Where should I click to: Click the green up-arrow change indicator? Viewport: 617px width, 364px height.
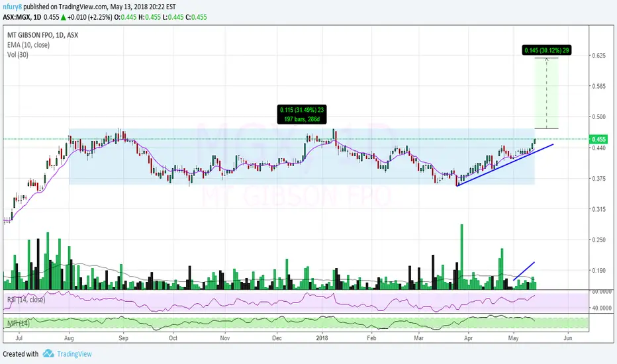click(x=64, y=17)
